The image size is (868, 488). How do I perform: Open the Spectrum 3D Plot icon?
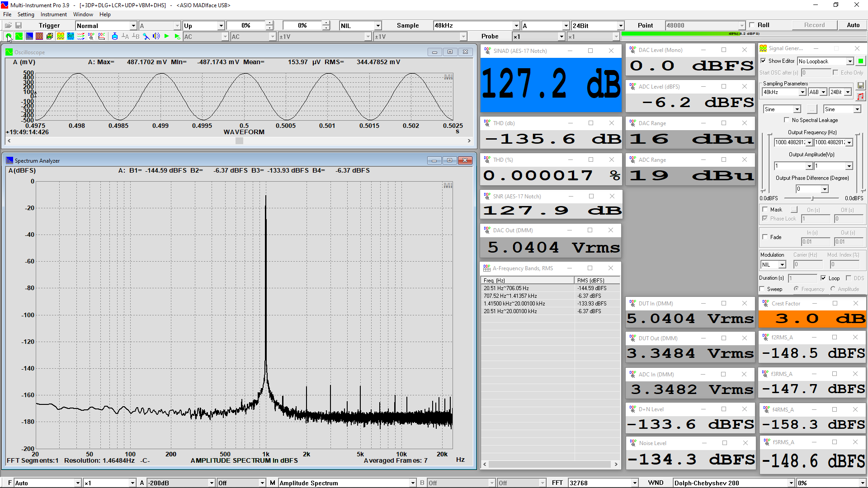(50, 36)
